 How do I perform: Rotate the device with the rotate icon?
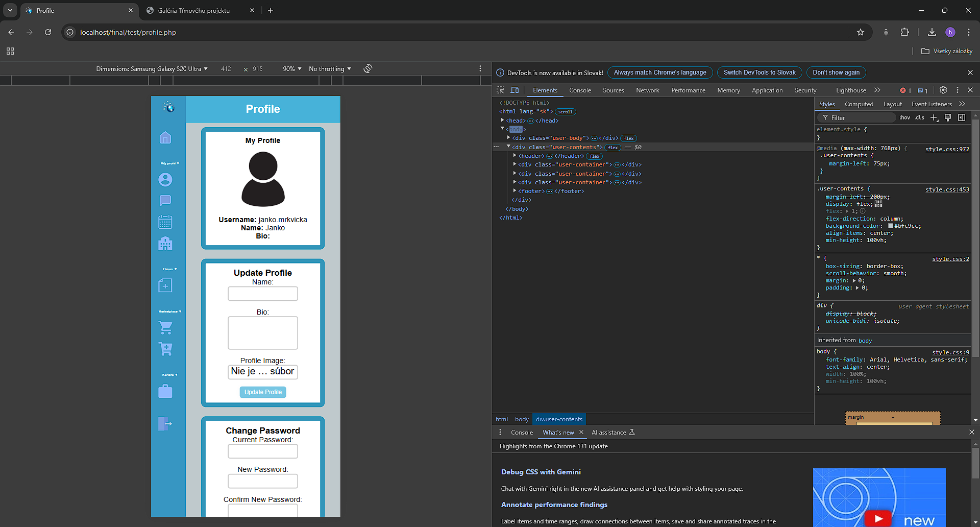(x=368, y=68)
